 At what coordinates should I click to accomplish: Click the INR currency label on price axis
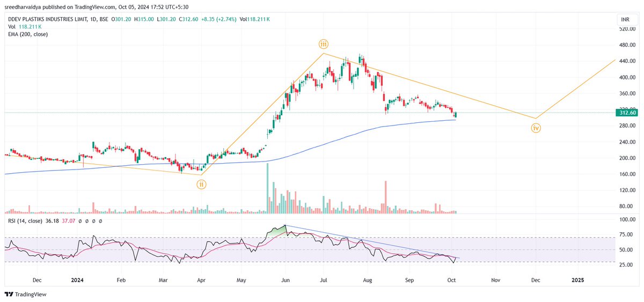625,20
